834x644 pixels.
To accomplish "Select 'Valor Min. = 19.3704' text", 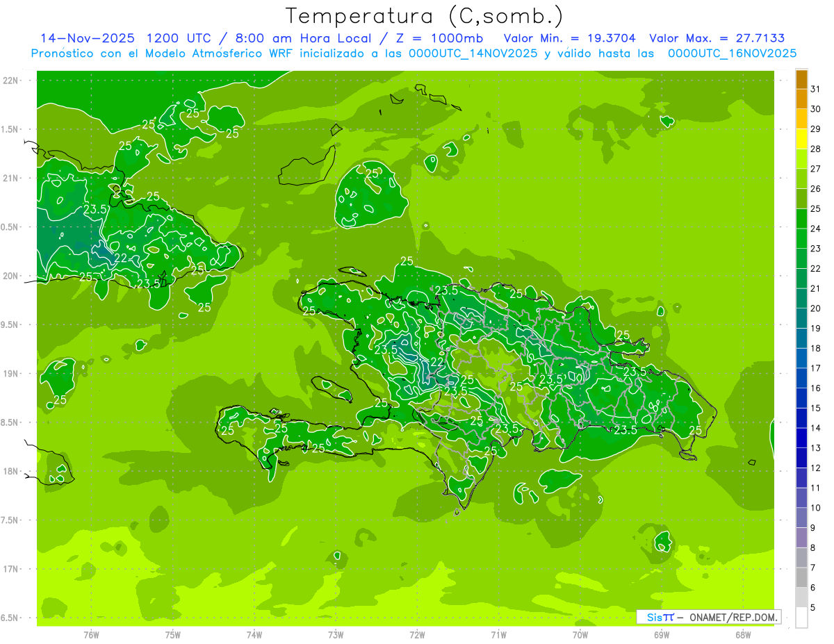I will point(570,38).
